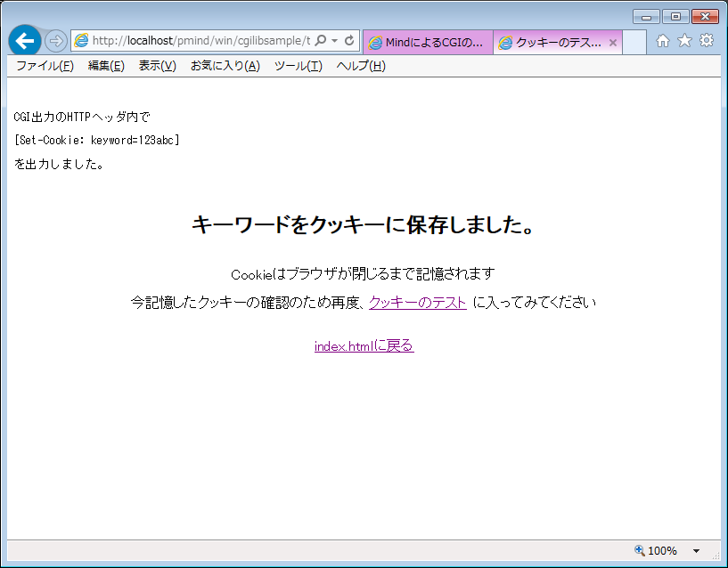Click the search magnifier in address bar
The width and height of the screenshot is (728, 568).
pos(321,41)
